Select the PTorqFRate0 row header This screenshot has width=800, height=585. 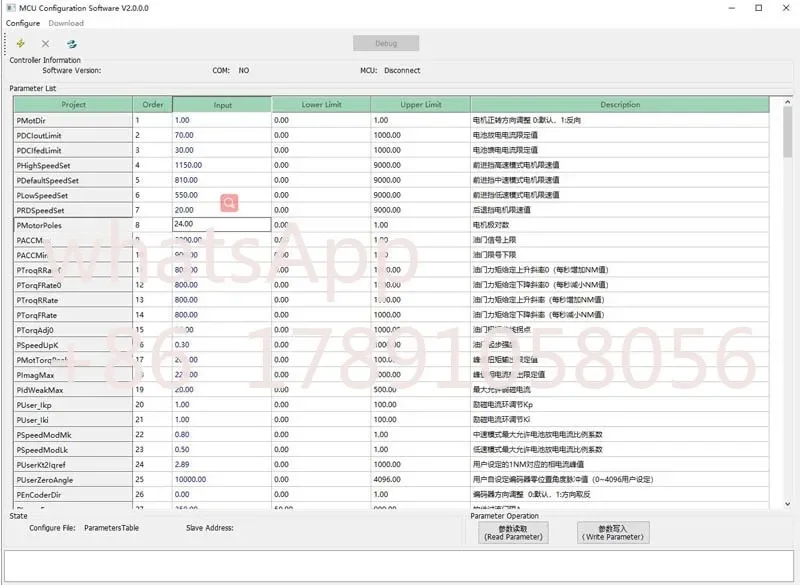[x=73, y=285]
